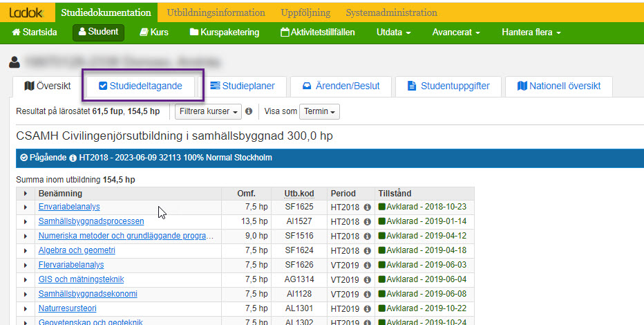Open the Samhällsbyggnadsprocessen course link
Image resolution: width=644 pixels, height=325 pixels.
(x=91, y=221)
